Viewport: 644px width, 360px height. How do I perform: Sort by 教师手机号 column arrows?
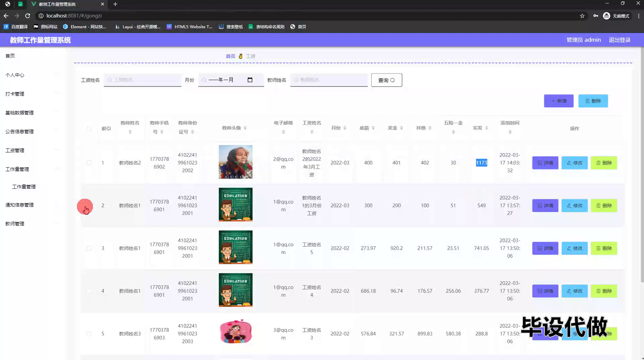pos(162,132)
